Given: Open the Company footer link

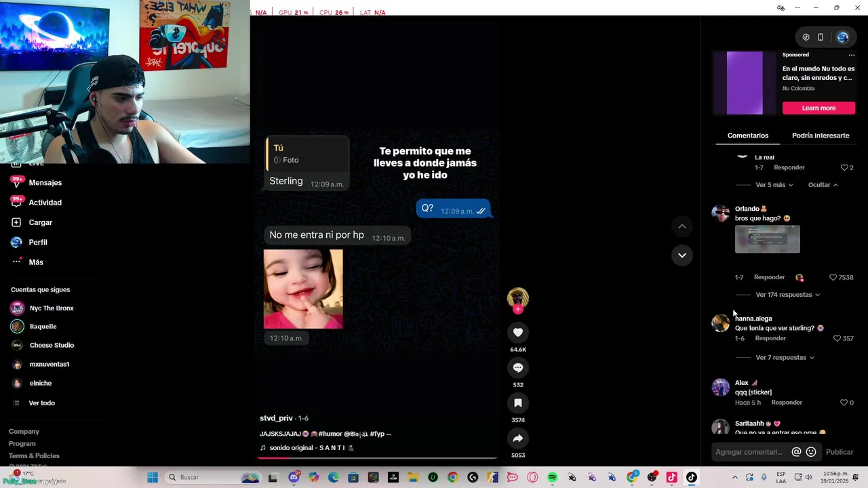Looking at the screenshot, I should (24, 431).
